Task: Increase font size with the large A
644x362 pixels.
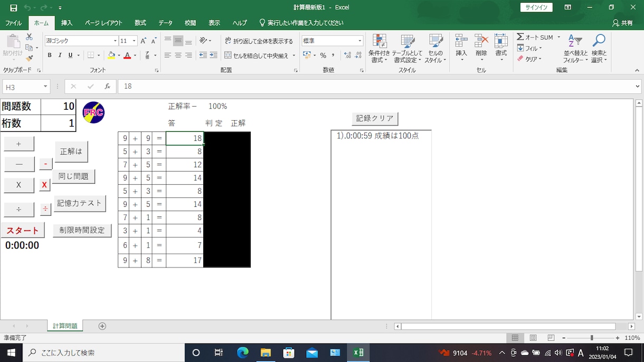Action: [x=144, y=41]
